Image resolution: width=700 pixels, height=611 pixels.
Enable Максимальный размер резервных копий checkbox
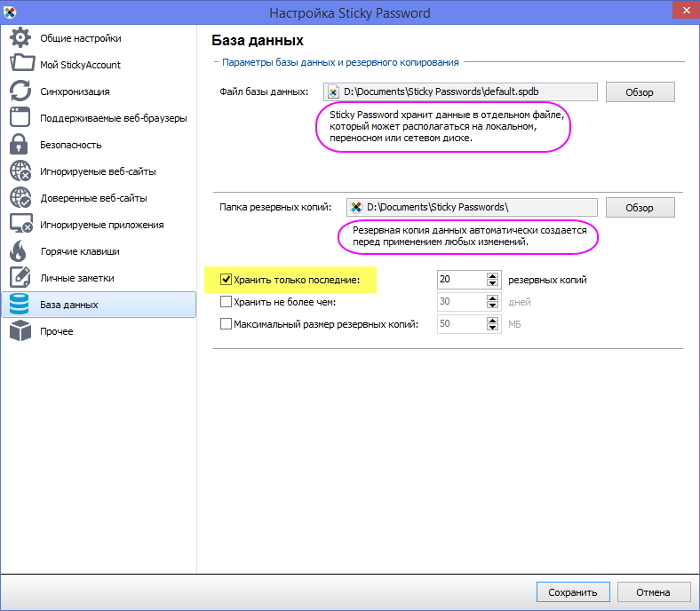[x=226, y=324]
